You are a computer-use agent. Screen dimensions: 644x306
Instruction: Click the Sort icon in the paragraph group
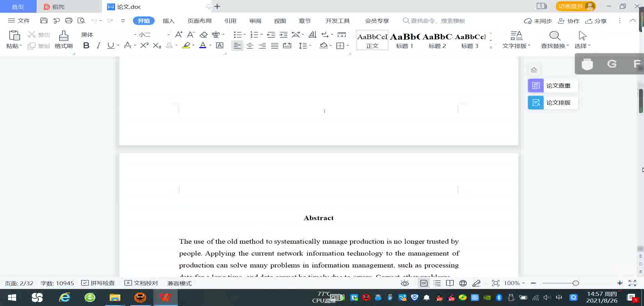pyautogui.click(x=313, y=35)
